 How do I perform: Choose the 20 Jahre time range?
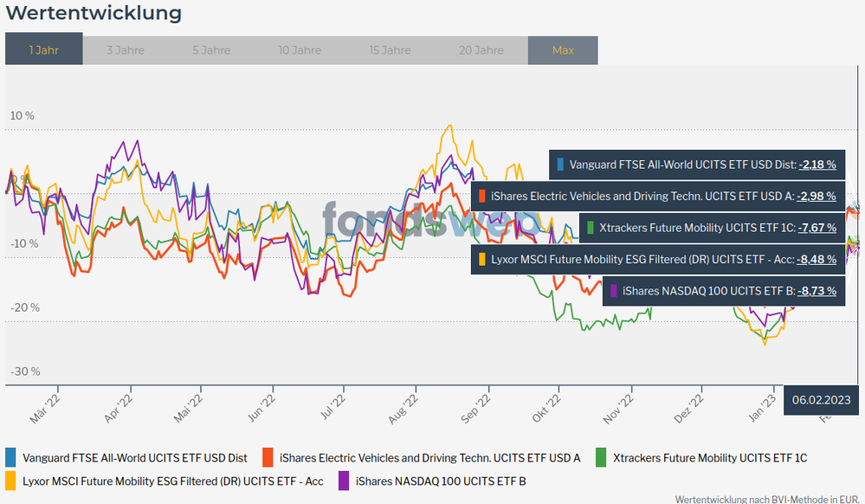click(x=481, y=50)
